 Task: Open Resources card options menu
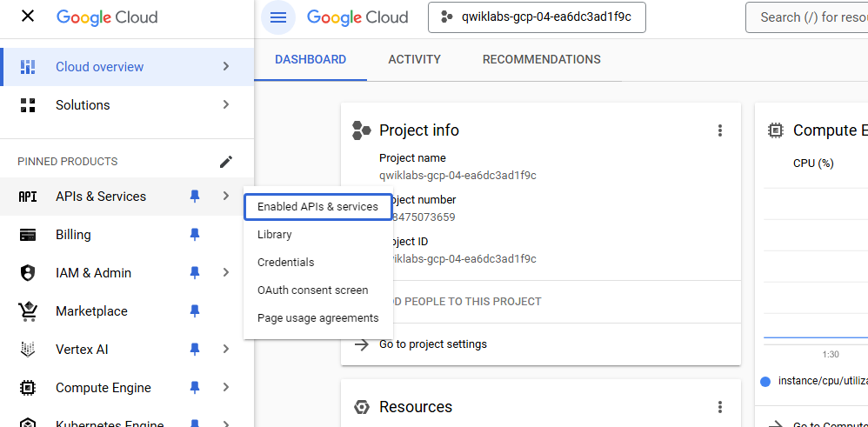click(719, 407)
